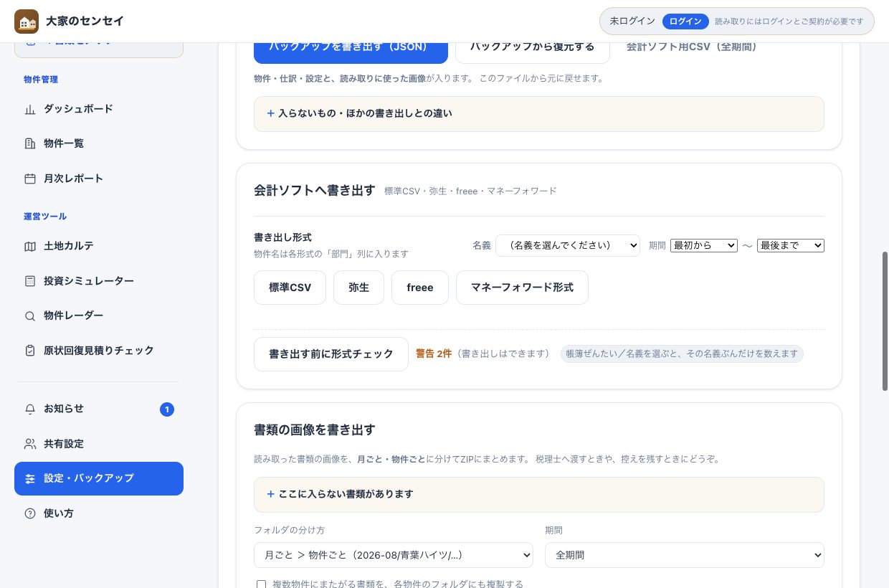Expand ここに入らない書類があります section
Viewport: 889px width, 588px height.
tap(539, 495)
